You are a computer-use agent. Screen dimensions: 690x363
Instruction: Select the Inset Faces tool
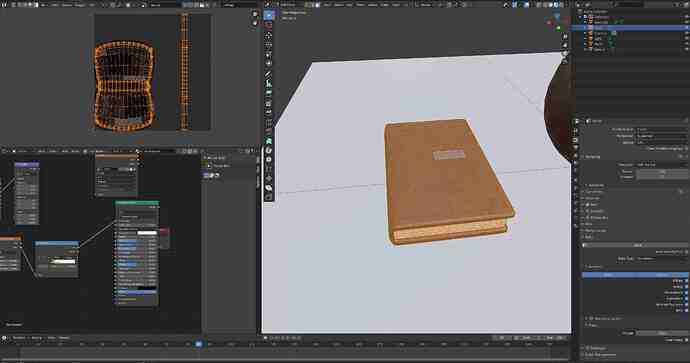tap(269, 113)
